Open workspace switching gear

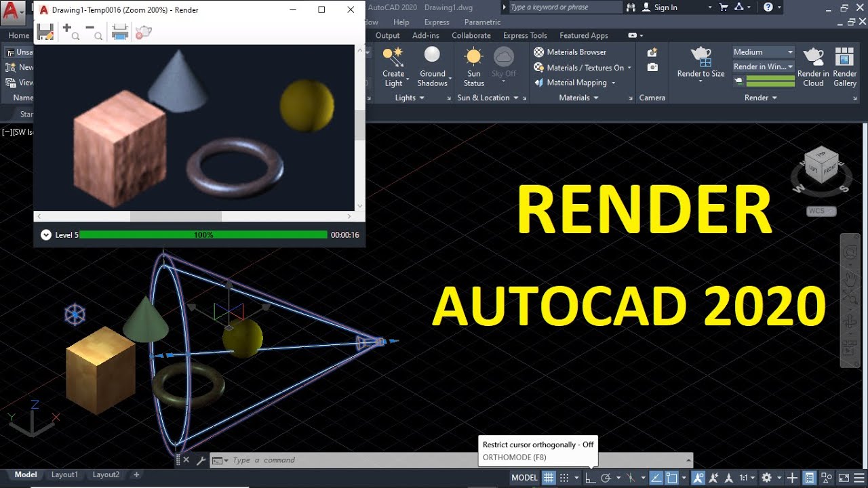(x=767, y=478)
